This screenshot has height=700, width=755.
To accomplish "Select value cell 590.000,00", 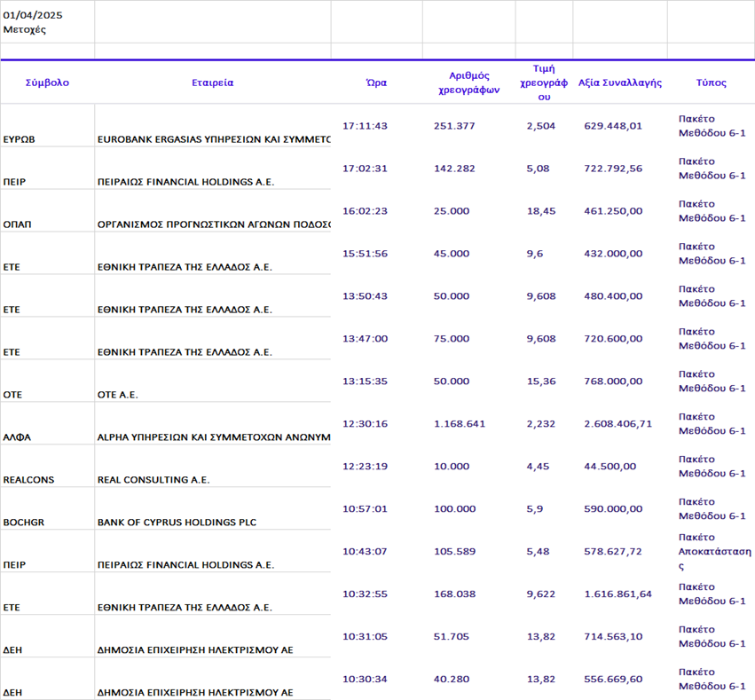I will pyautogui.click(x=612, y=509).
